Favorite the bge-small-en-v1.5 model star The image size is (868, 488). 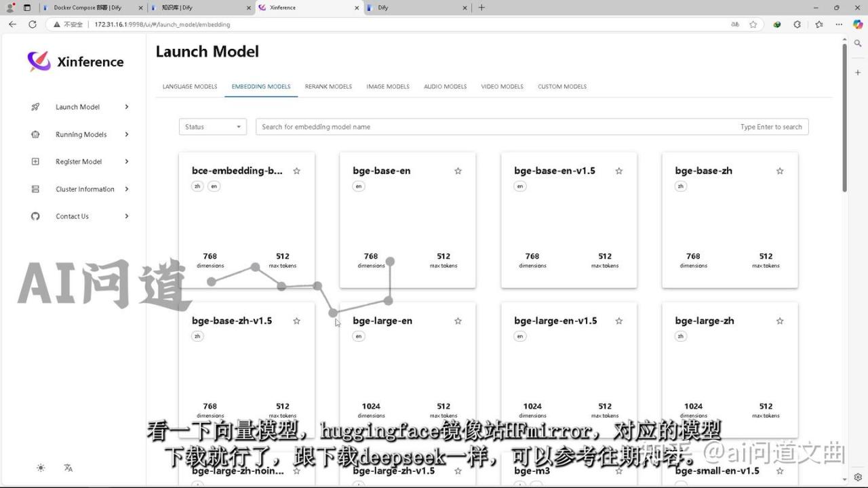point(780,470)
